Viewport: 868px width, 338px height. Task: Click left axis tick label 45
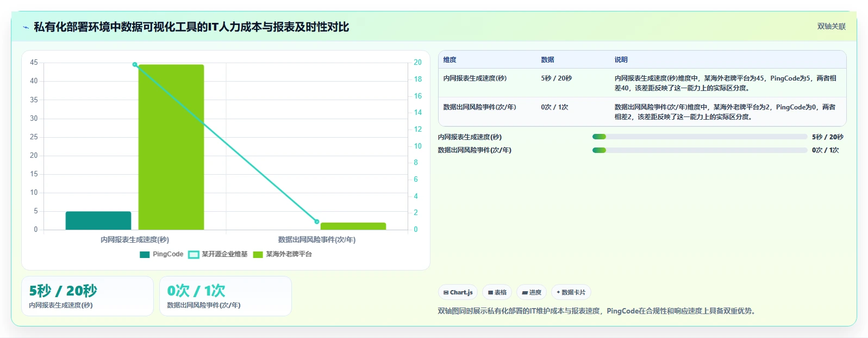click(x=34, y=63)
